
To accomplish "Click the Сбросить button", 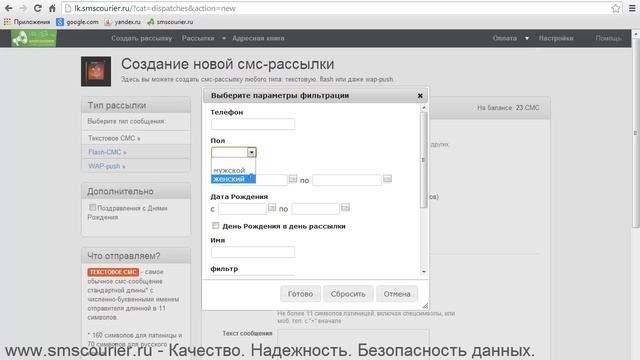I will coord(348,294).
